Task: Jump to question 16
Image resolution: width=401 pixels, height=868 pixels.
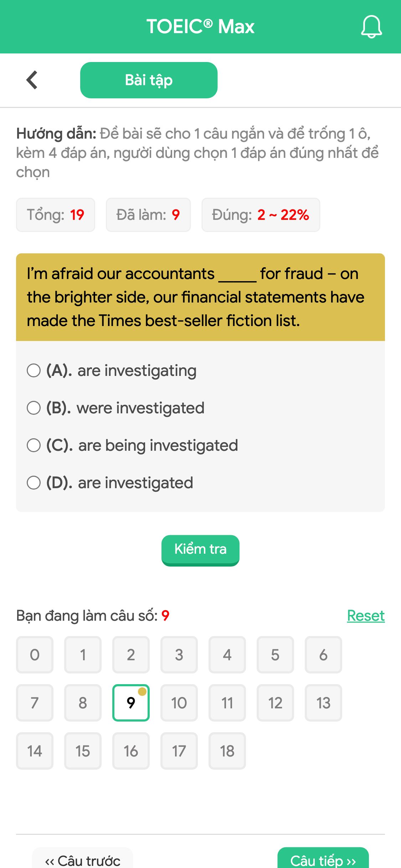Action: coord(131,751)
